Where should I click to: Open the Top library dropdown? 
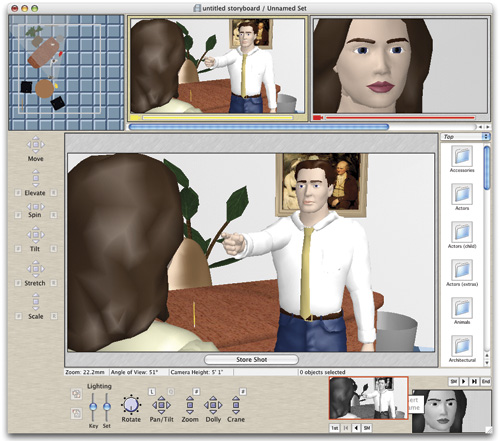[x=465, y=137]
